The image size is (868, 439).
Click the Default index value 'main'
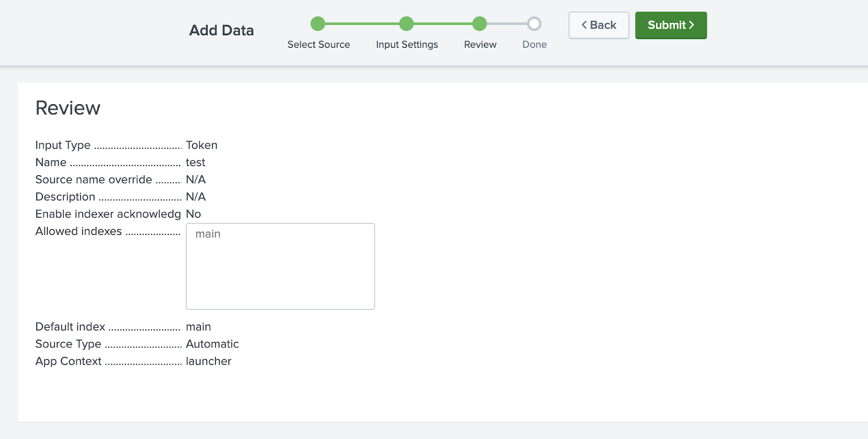coord(198,327)
